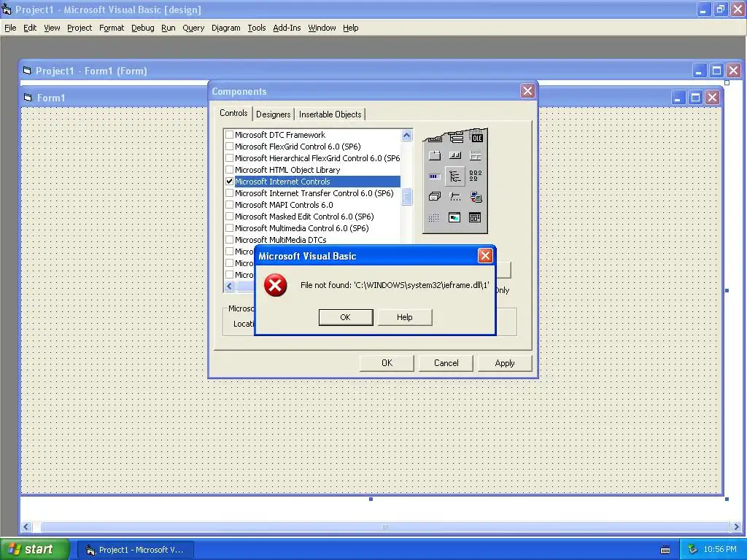Click the tray icon beside the clock
The width and height of the screenshot is (747, 560).
693,550
